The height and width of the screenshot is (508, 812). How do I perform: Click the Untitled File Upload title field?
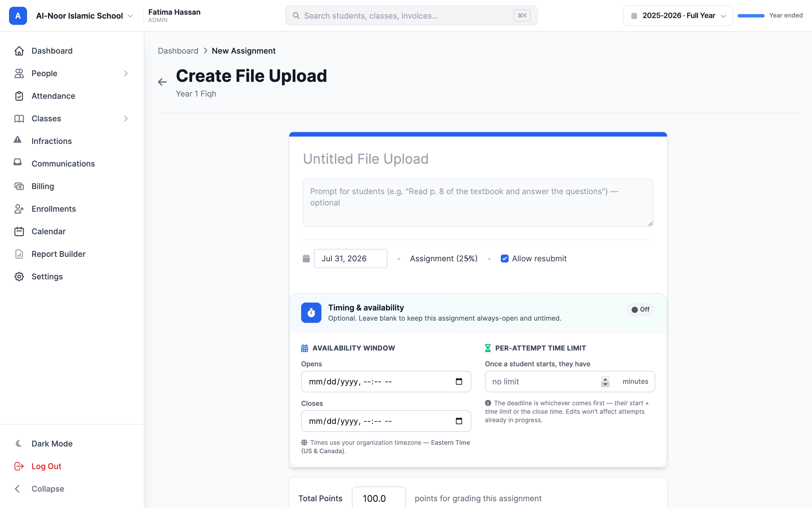478,159
